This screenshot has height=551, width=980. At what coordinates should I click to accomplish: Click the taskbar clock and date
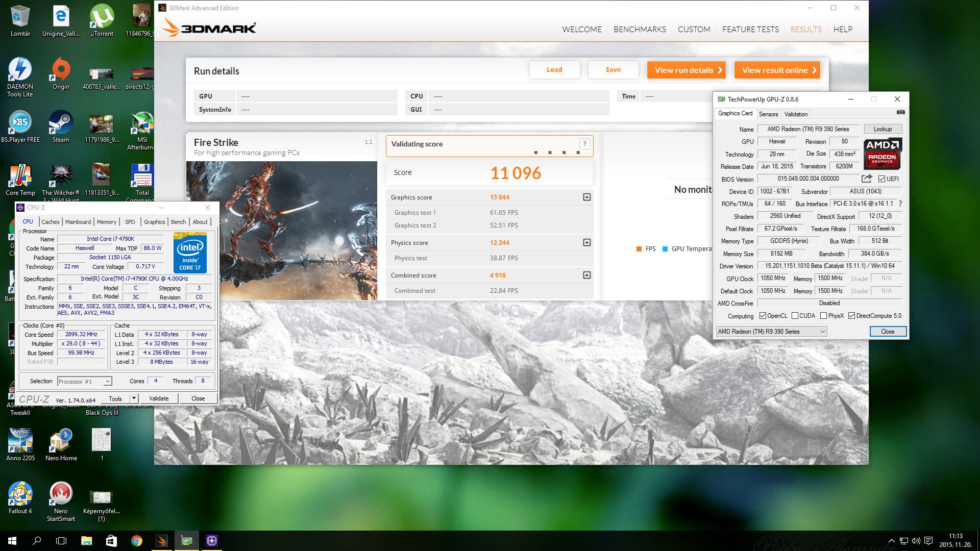[x=955, y=541]
